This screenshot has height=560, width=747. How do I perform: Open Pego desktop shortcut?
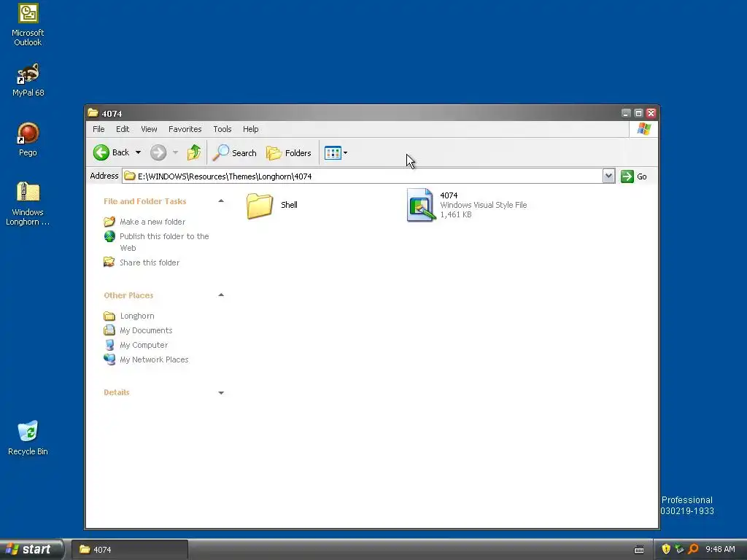[x=28, y=139]
